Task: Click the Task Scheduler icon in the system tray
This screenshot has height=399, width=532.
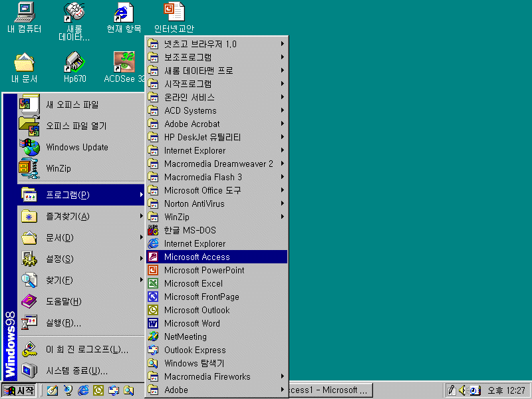Action: click(475, 390)
